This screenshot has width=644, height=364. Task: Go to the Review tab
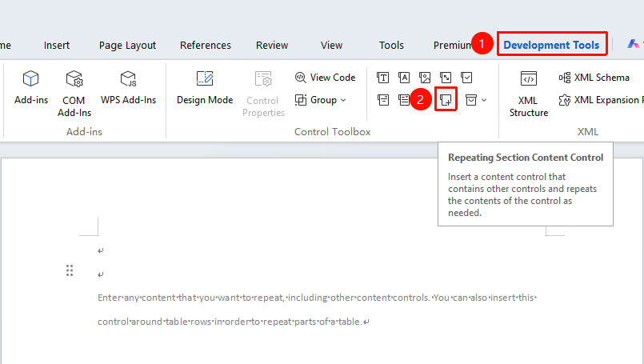(x=272, y=45)
